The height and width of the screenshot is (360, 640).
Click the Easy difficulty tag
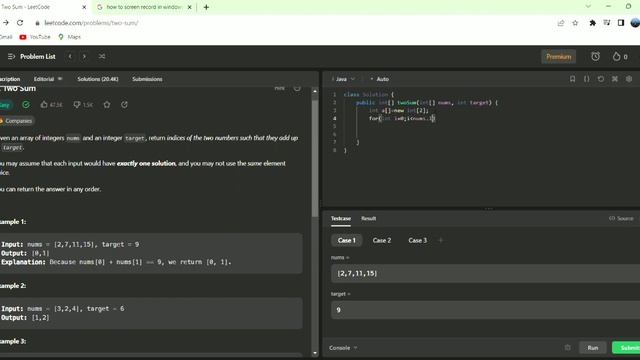[x=5, y=105]
